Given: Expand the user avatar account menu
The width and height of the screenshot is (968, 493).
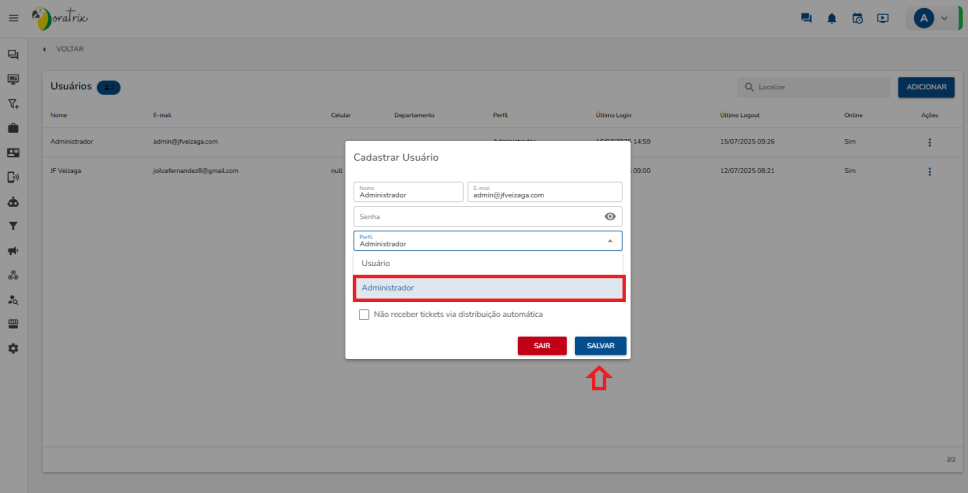Looking at the screenshot, I should pyautogui.click(x=931, y=18).
